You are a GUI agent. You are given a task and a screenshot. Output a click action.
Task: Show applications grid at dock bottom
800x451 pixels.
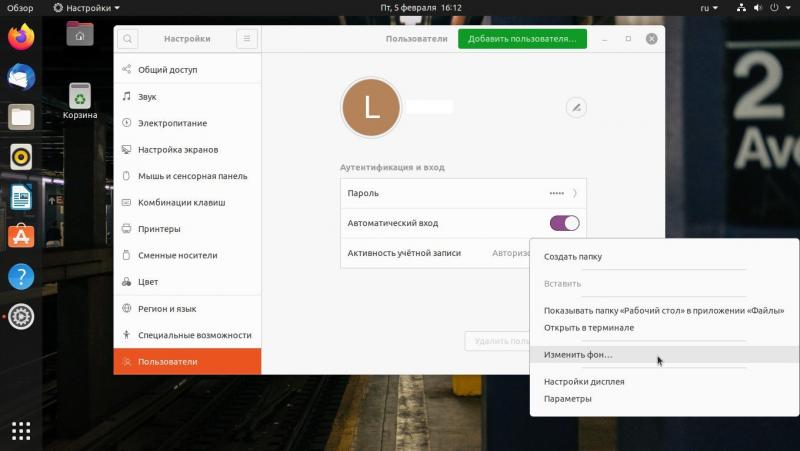coord(21,431)
